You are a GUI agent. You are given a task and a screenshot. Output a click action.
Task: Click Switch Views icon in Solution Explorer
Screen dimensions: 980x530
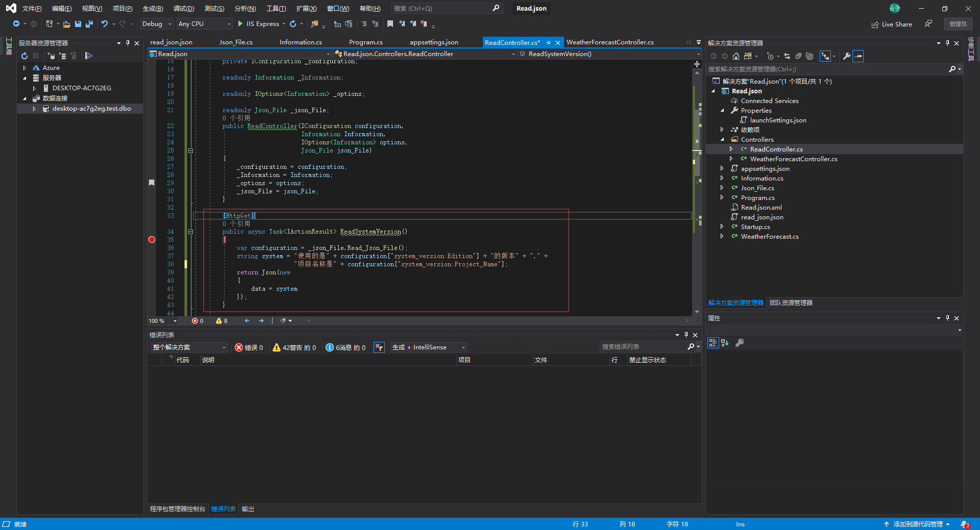click(x=748, y=56)
